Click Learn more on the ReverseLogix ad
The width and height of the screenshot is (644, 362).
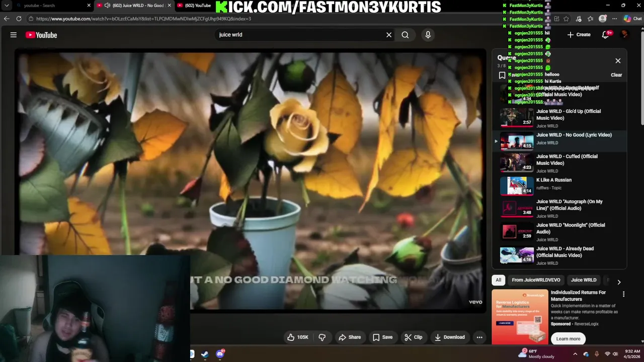pyautogui.click(x=568, y=339)
